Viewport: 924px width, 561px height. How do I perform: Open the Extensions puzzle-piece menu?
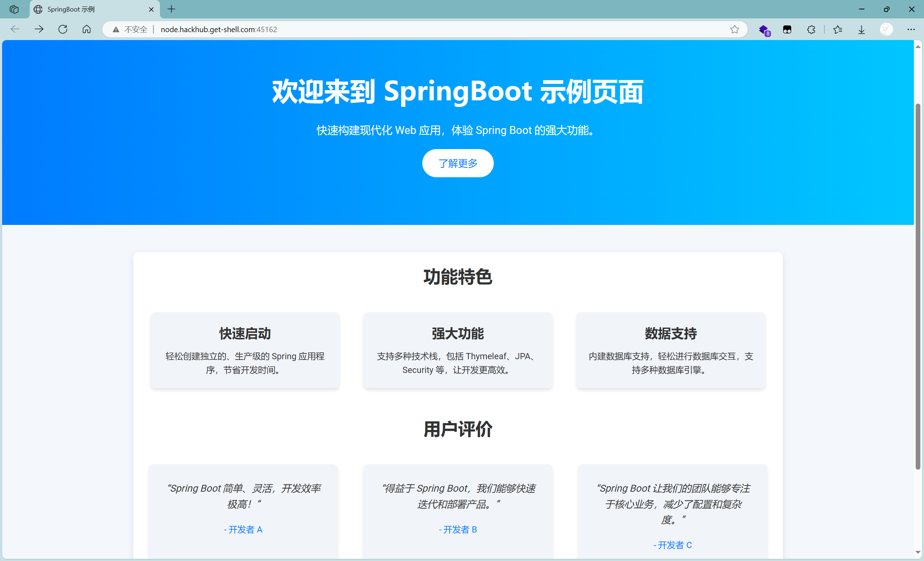click(x=811, y=30)
